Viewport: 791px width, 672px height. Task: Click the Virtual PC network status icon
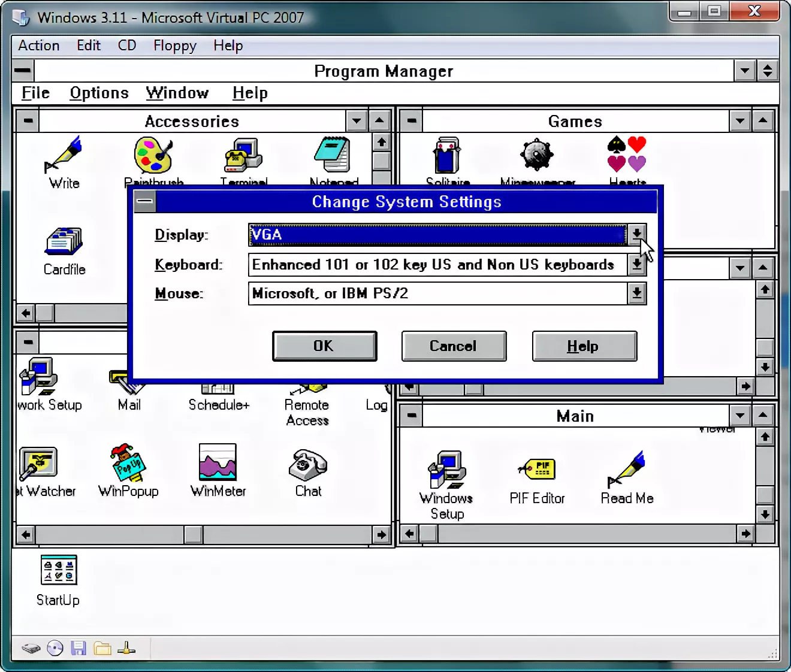pyautogui.click(x=126, y=648)
